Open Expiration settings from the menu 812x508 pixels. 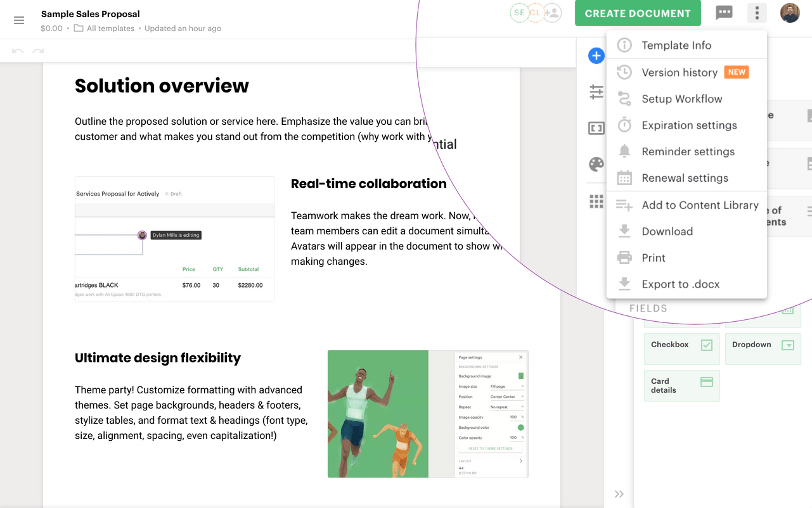(x=686, y=125)
